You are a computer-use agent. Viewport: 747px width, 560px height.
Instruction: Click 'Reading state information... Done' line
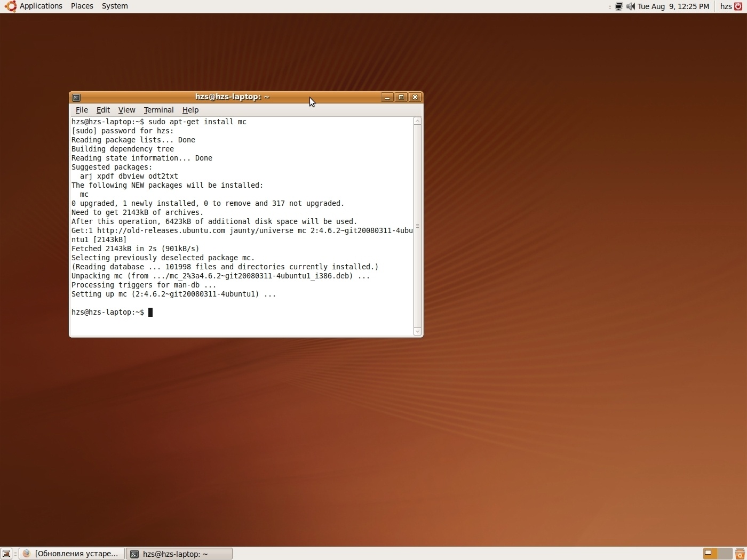pyautogui.click(x=142, y=158)
